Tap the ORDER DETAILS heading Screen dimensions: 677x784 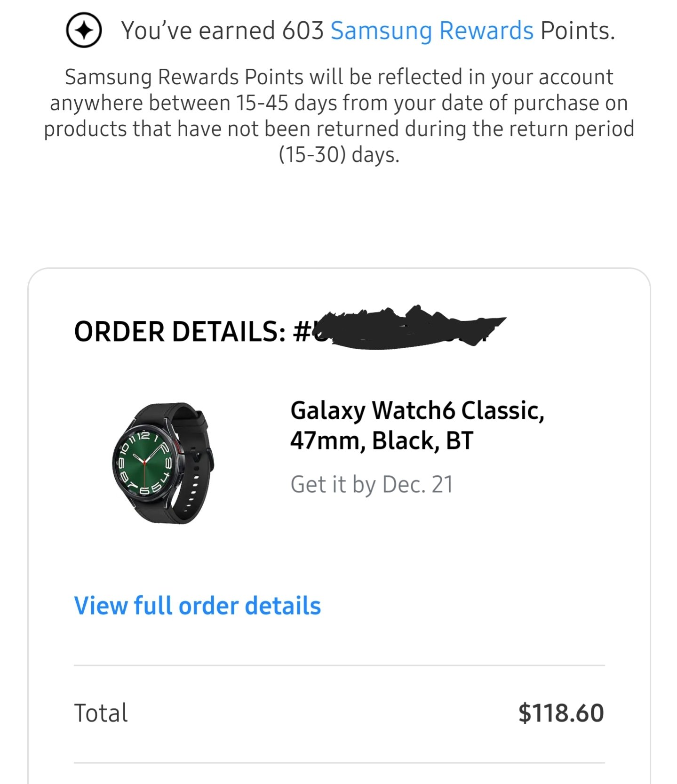point(179,332)
